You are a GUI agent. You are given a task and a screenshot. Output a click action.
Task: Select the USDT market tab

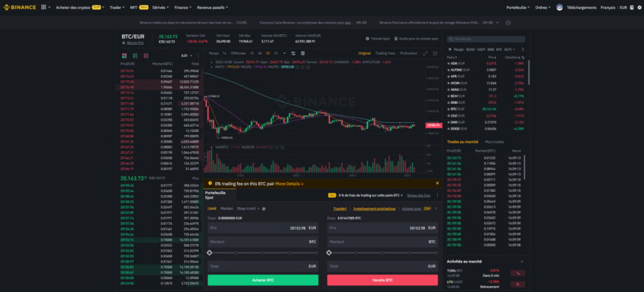(481, 49)
